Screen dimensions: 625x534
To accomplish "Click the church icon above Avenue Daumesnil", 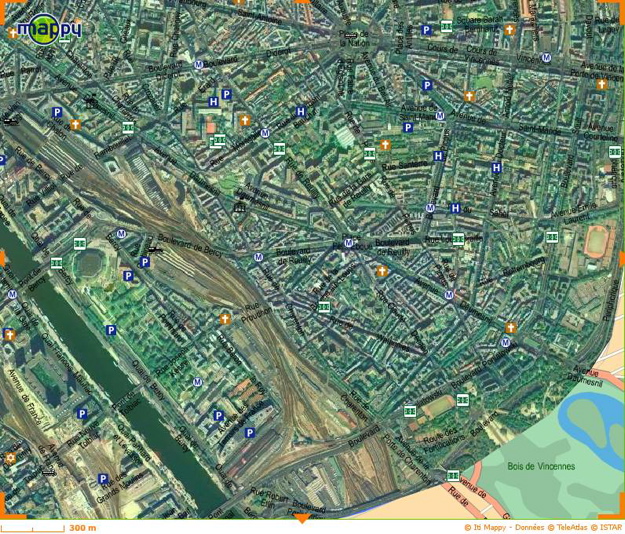I will pyautogui.click(x=510, y=329).
